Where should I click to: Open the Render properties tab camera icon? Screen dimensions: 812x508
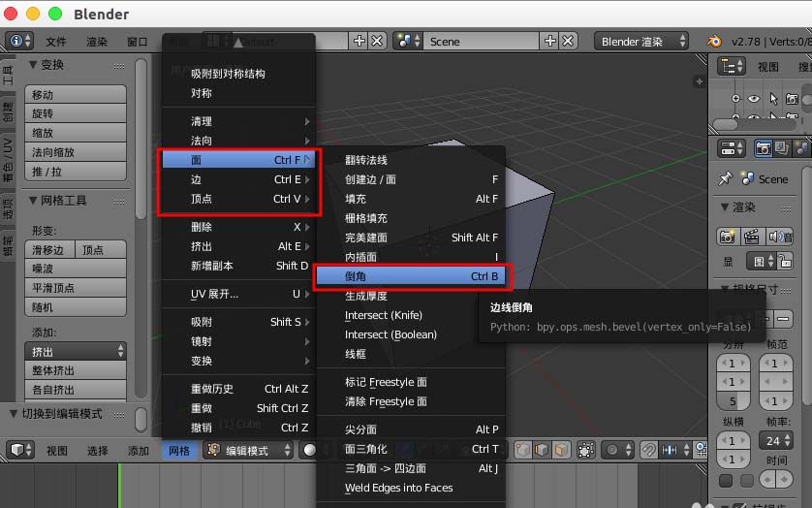763,148
